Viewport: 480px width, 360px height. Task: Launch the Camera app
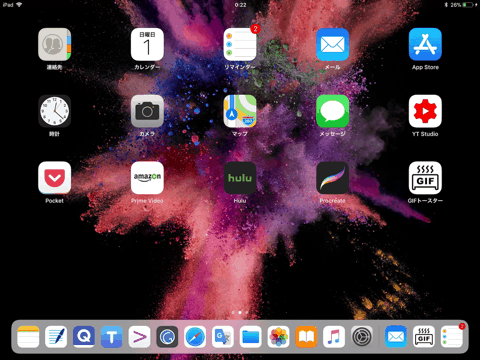point(147,111)
